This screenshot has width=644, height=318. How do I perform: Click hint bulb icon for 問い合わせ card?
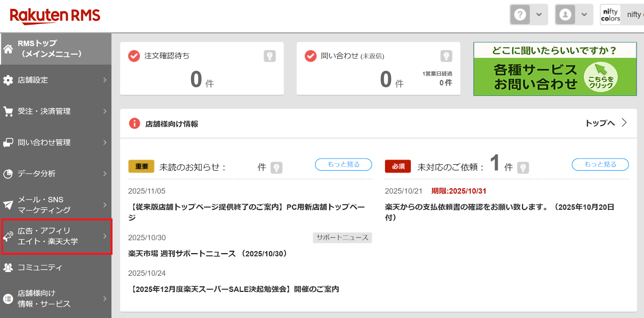446,56
